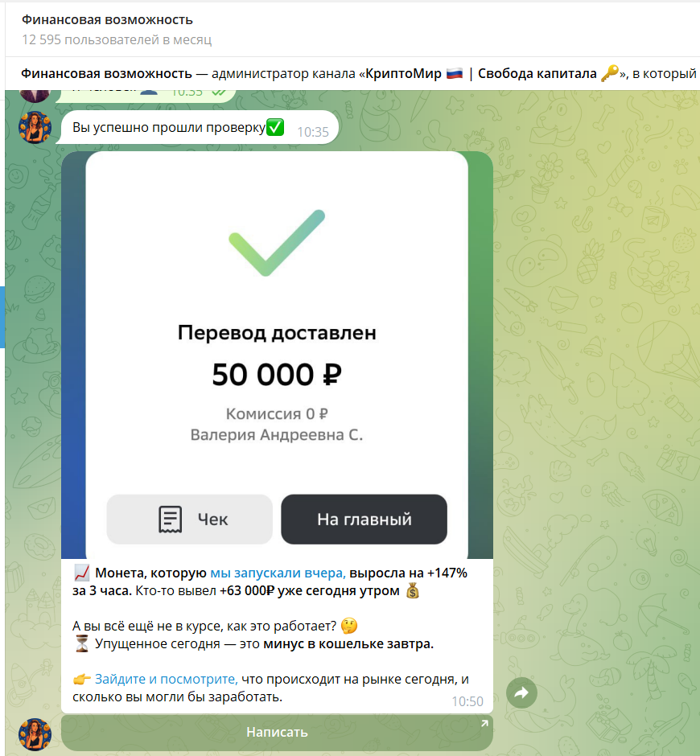Click the КриптоМир channel name in banner
The width and height of the screenshot is (700, 756).
coord(403,73)
